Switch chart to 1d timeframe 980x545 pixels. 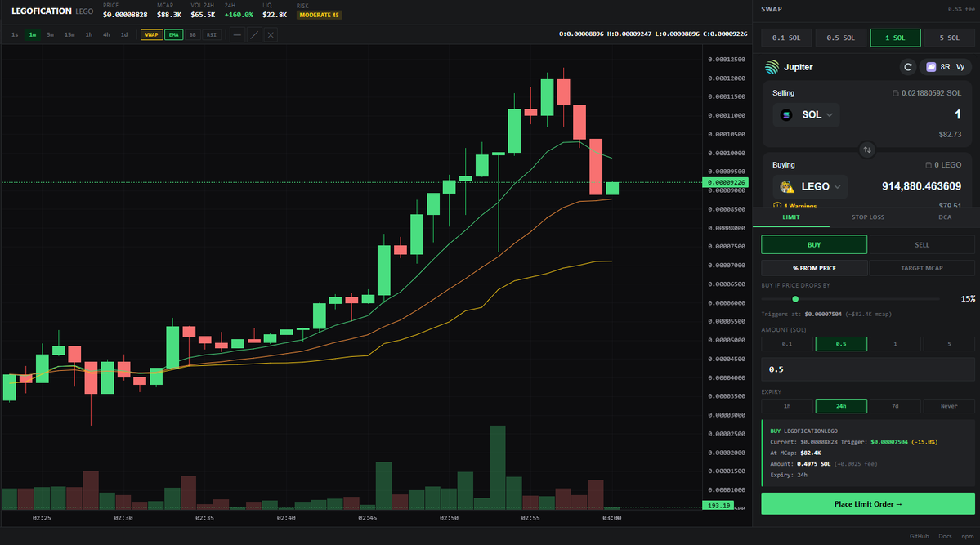[x=123, y=35]
